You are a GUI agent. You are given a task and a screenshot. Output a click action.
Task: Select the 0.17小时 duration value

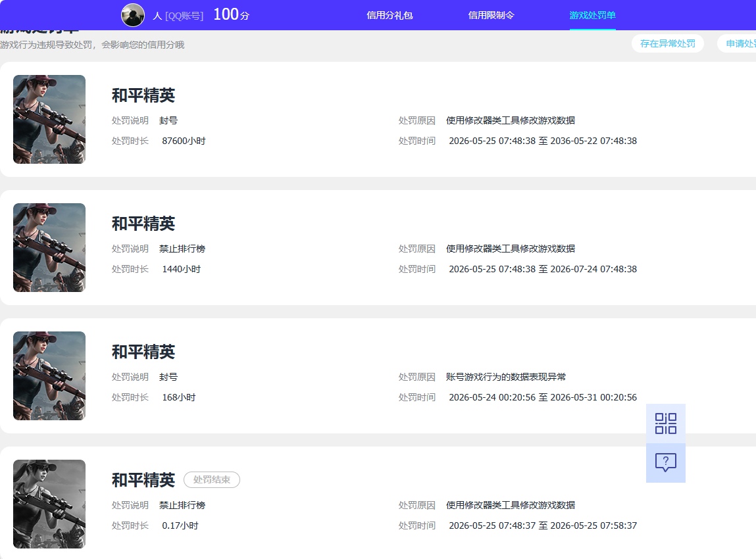pyautogui.click(x=180, y=525)
